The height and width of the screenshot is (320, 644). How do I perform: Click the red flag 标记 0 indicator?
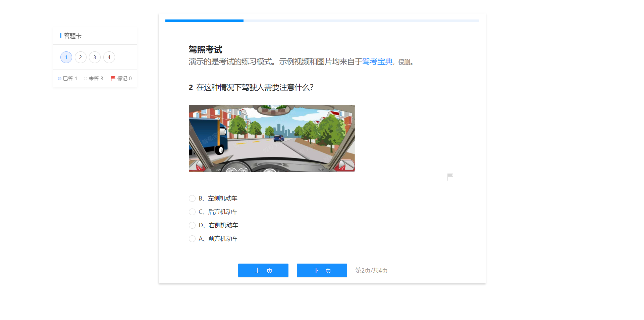coord(121,78)
